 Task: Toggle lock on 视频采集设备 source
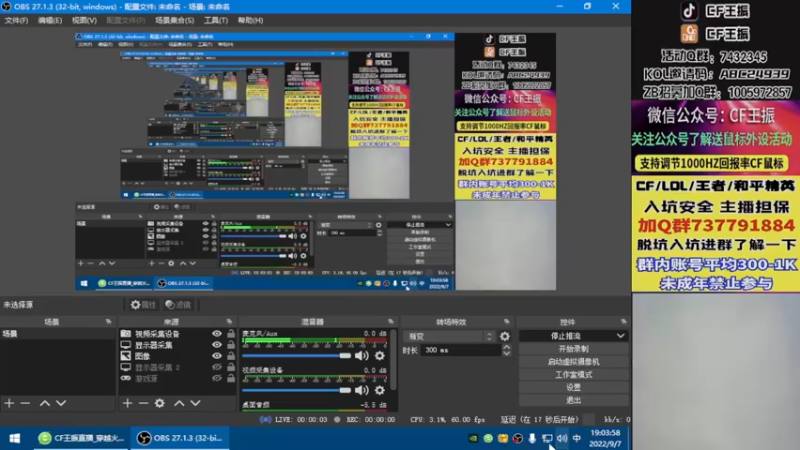[231, 334]
